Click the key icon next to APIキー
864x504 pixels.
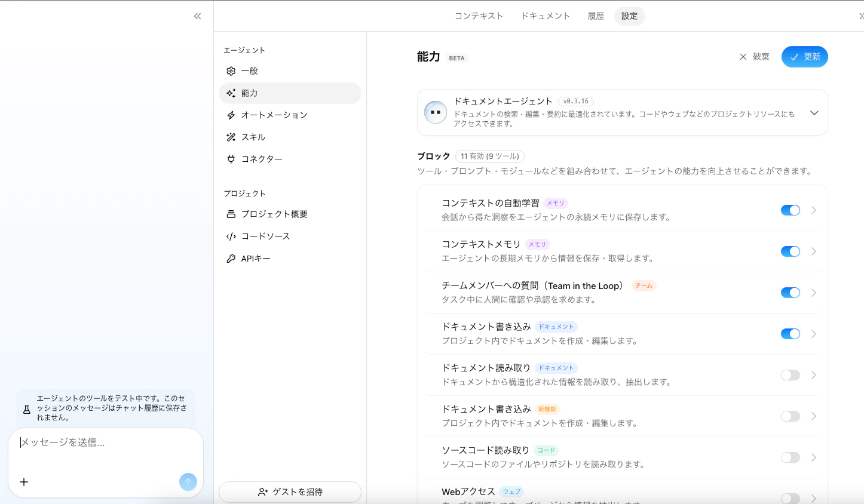(x=231, y=259)
